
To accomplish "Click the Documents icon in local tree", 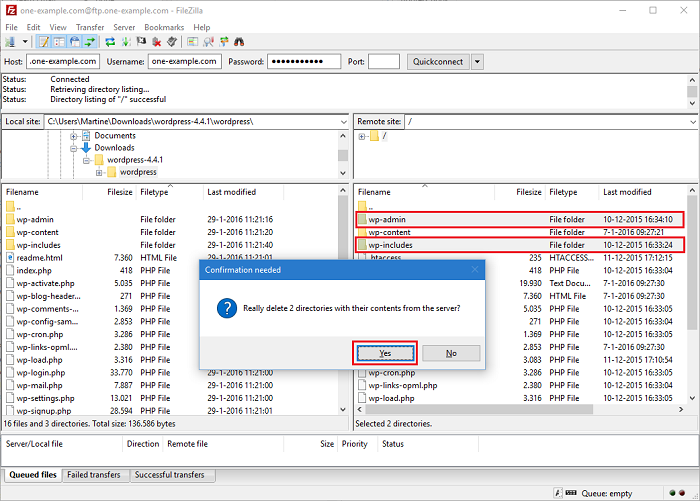I will point(86,136).
